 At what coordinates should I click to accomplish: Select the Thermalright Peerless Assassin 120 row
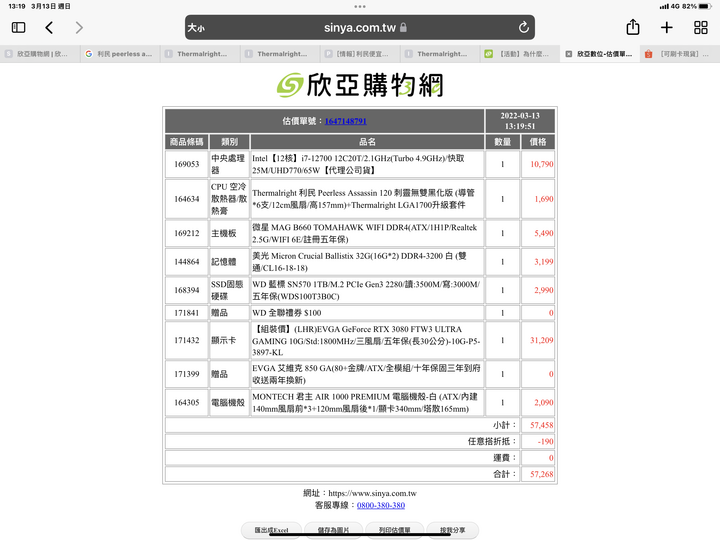[360, 199]
